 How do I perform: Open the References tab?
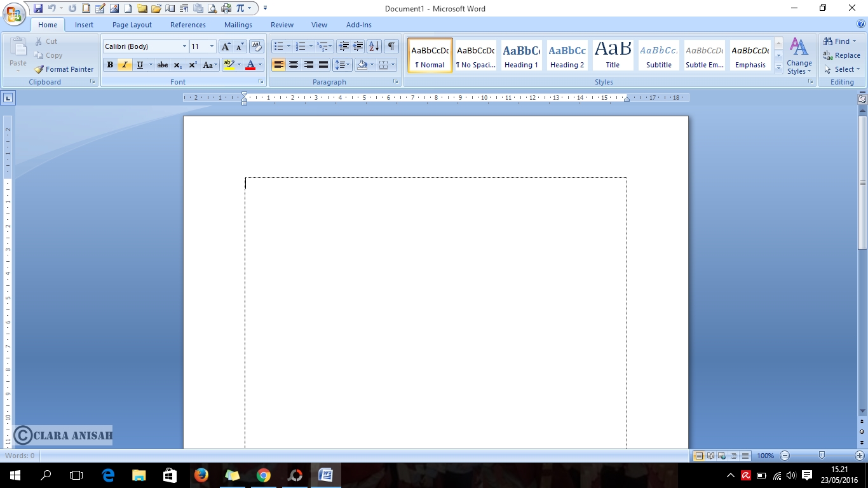(188, 25)
